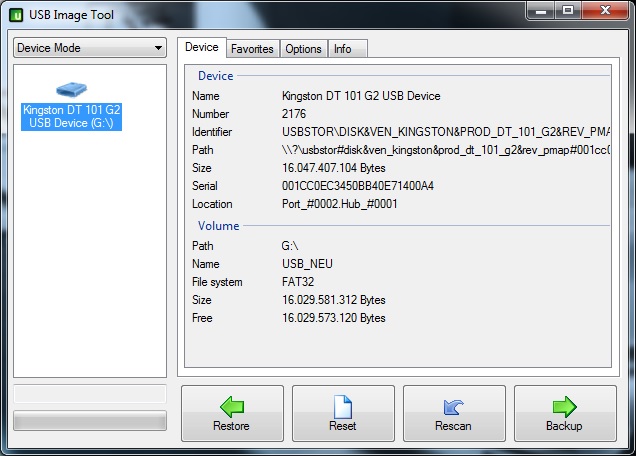The image size is (636, 456).
Task: Click the serial 001CC0EC3450BB40E71400A4
Action: pos(358,186)
